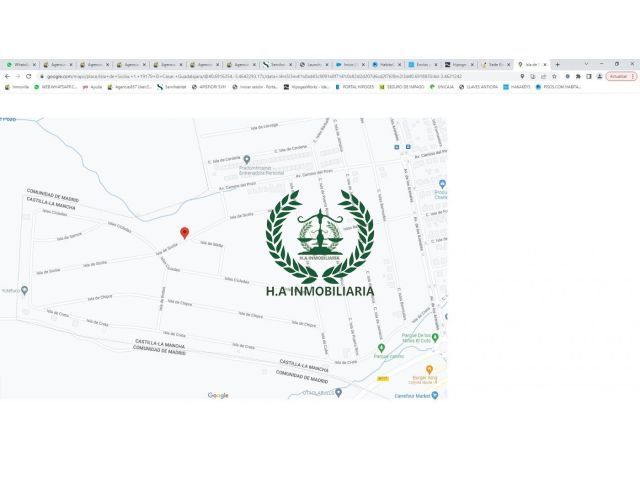
Task: Open the WEB WHATSAPP bookmark
Action: [x=56, y=87]
